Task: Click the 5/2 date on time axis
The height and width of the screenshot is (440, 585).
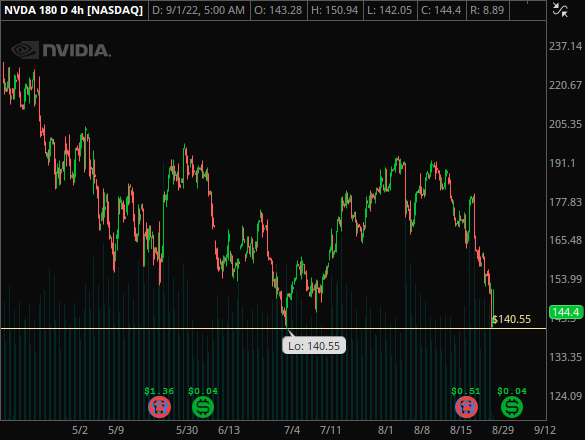Action: coord(80,430)
